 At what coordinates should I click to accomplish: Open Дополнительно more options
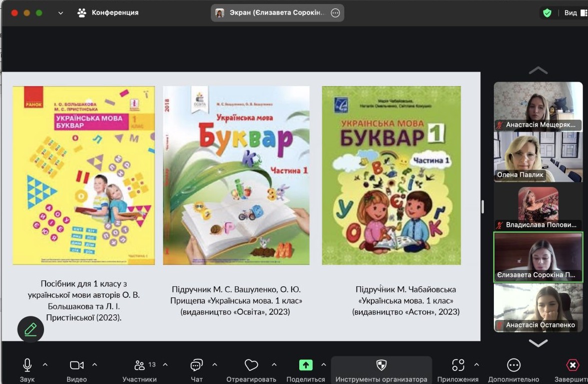point(513,365)
